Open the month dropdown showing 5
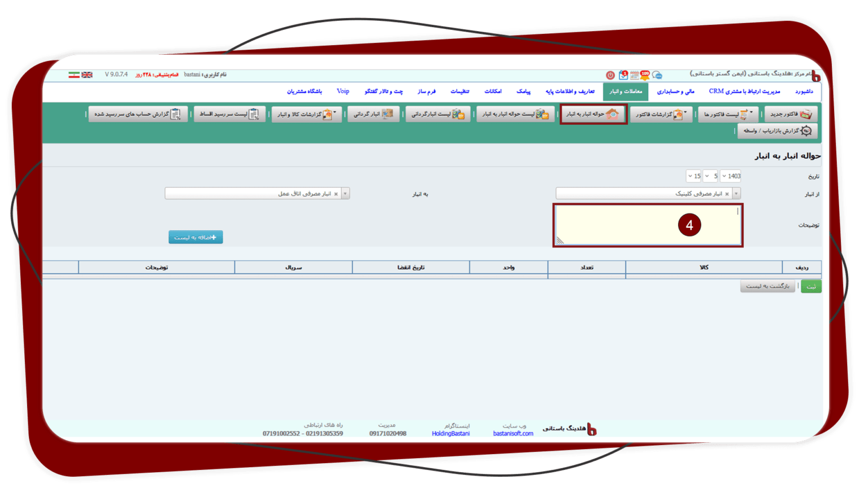This screenshot has width=868, height=488. pyautogui.click(x=711, y=176)
